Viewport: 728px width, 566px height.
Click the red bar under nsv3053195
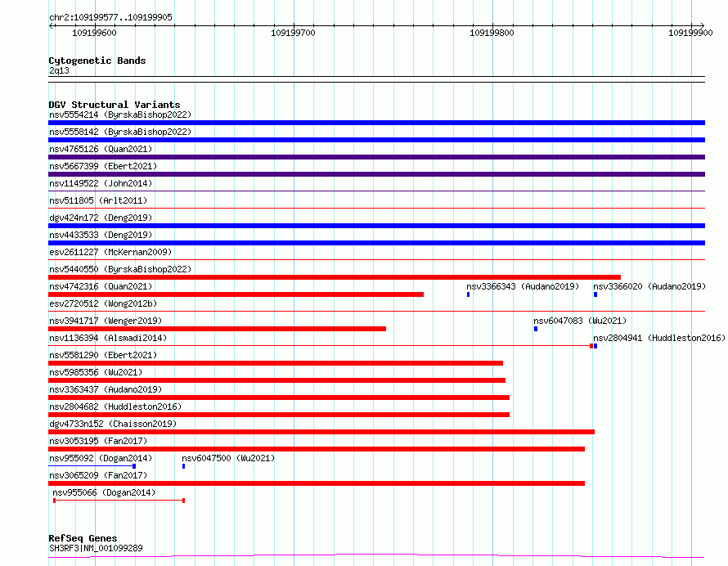click(317, 449)
